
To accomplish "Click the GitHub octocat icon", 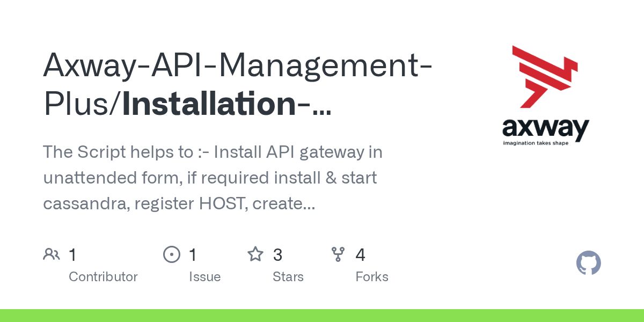I will pyautogui.click(x=589, y=264).
